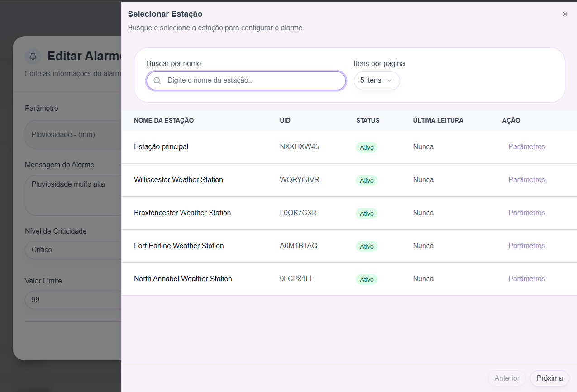Open the 5 itens per page dropdown

(376, 80)
